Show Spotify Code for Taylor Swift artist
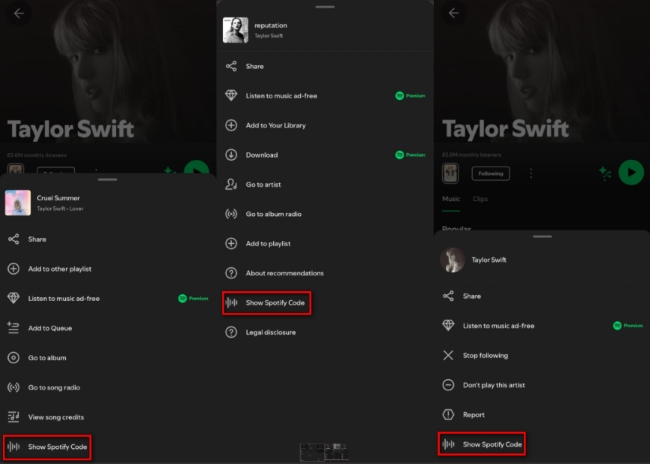The height and width of the screenshot is (464, 650). tap(482, 444)
